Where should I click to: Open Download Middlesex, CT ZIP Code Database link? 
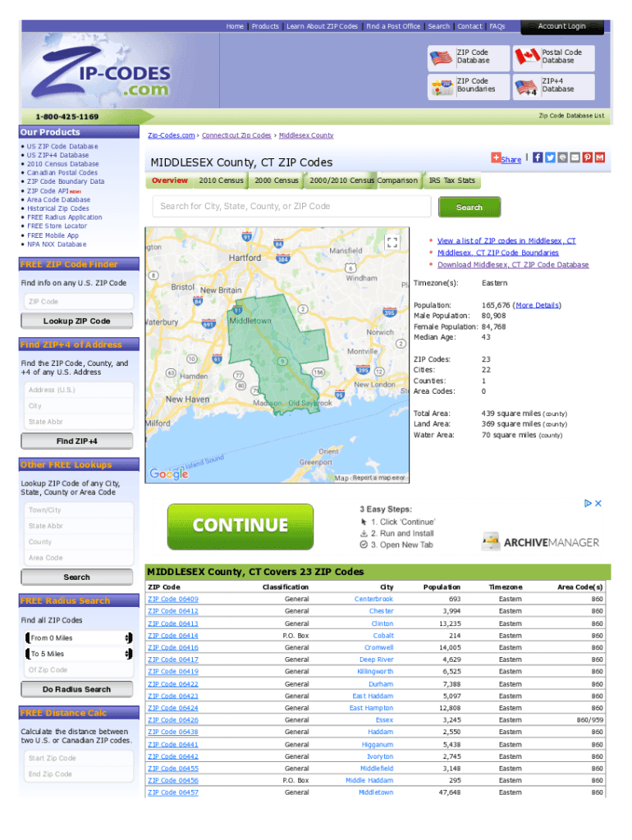512,265
